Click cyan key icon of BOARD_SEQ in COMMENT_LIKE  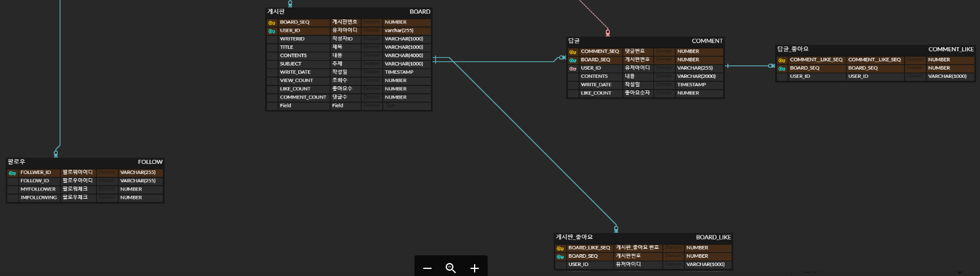coord(782,68)
